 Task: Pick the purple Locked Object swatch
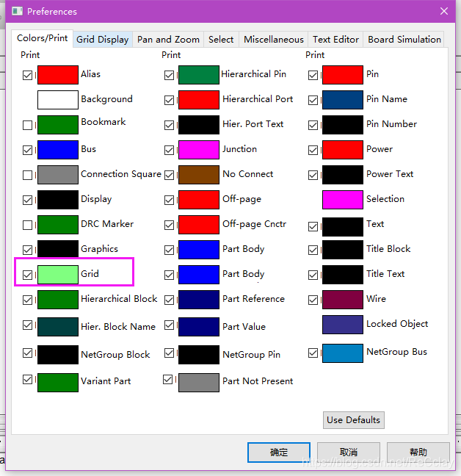[x=343, y=325]
